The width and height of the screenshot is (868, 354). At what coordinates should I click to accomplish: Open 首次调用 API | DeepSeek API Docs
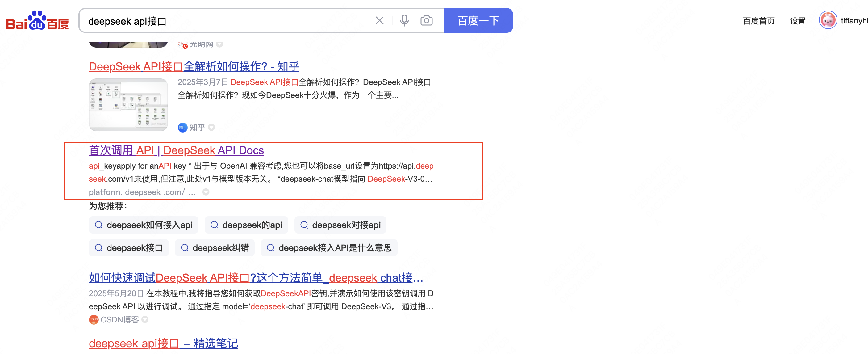tap(176, 150)
